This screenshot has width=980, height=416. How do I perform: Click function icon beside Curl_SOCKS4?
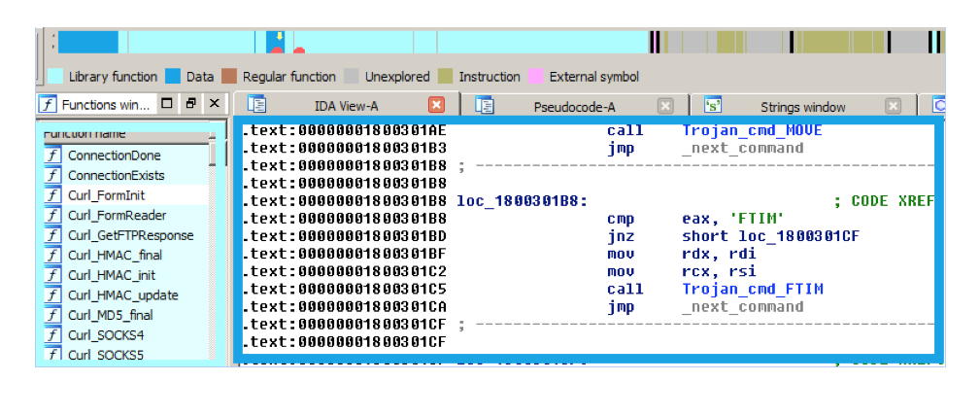pyautogui.click(x=52, y=334)
